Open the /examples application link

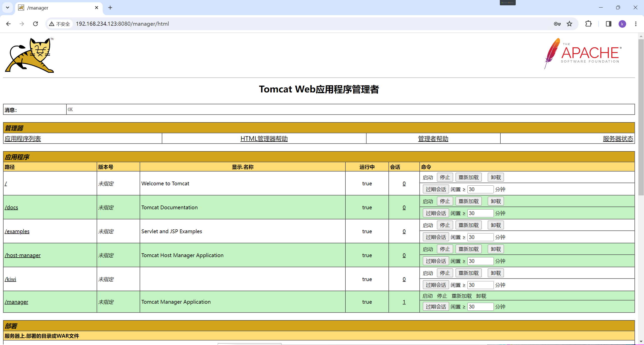[17, 231]
